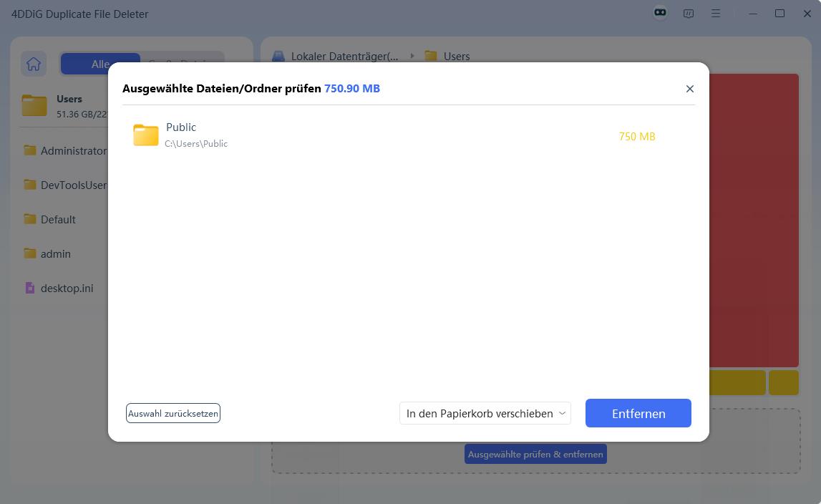The image size is (821, 504).
Task: Click the 750 MB size value
Action: tap(637, 137)
